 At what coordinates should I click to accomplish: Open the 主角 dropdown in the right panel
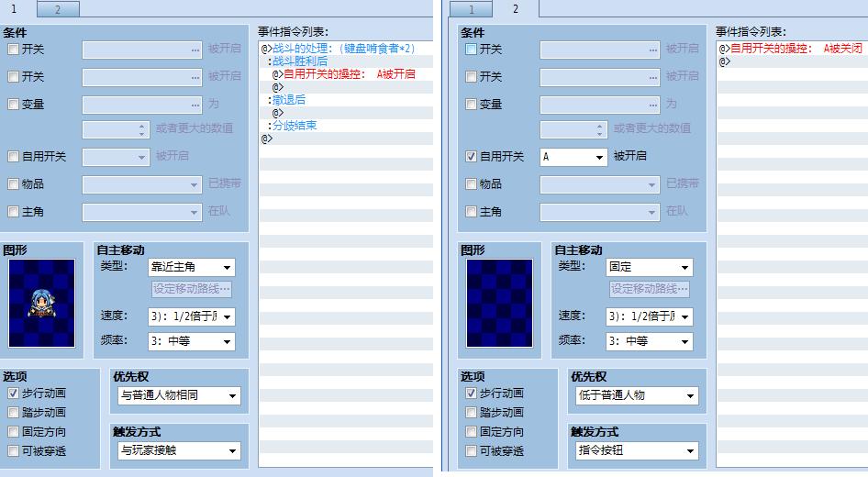click(x=600, y=212)
